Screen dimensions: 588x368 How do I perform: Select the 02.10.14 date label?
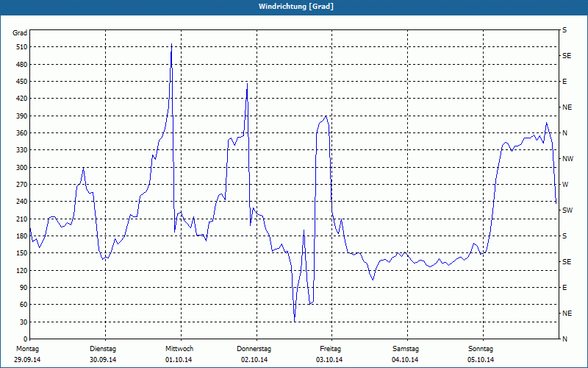(x=254, y=360)
